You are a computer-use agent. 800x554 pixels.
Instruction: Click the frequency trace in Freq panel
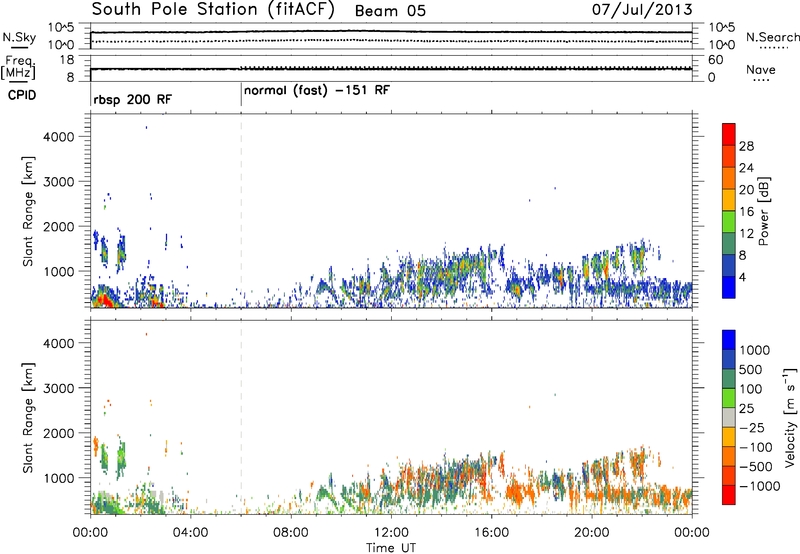click(x=391, y=69)
